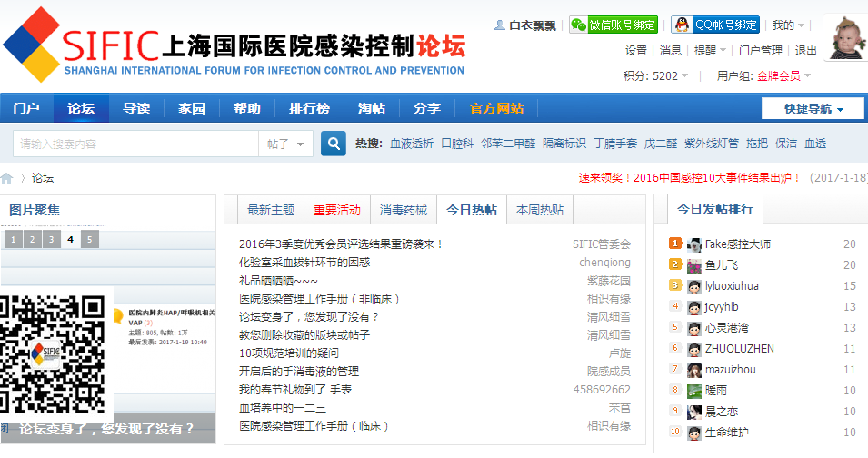868x458 pixels.
Task: Expand the 快捷导航 quick navigation dropdown
Action: tap(812, 108)
